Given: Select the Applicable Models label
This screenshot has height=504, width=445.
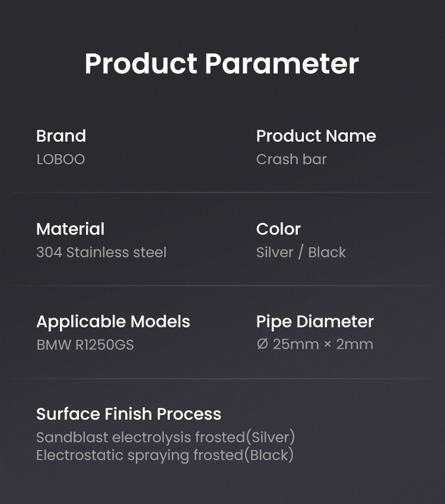Looking at the screenshot, I should pyautogui.click(x=113, y=321).
